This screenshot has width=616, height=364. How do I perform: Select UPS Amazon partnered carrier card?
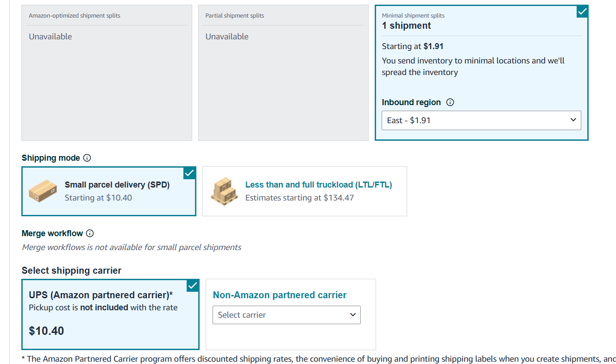point(110,314)
